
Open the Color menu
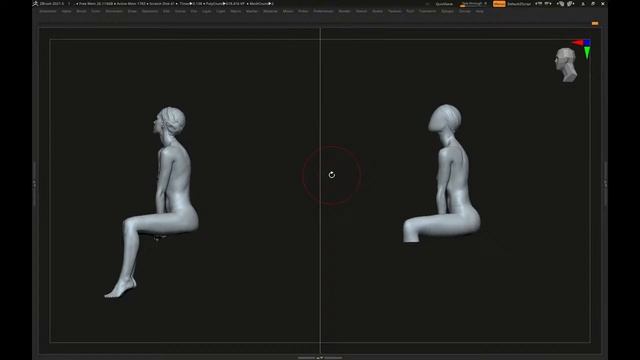point(96,11)
